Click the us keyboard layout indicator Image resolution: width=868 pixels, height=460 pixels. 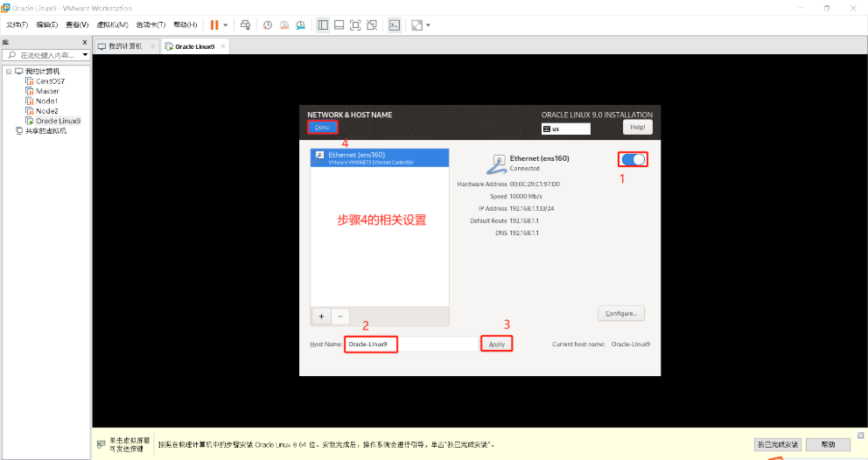pyautogui.click(x=566, y=129)
